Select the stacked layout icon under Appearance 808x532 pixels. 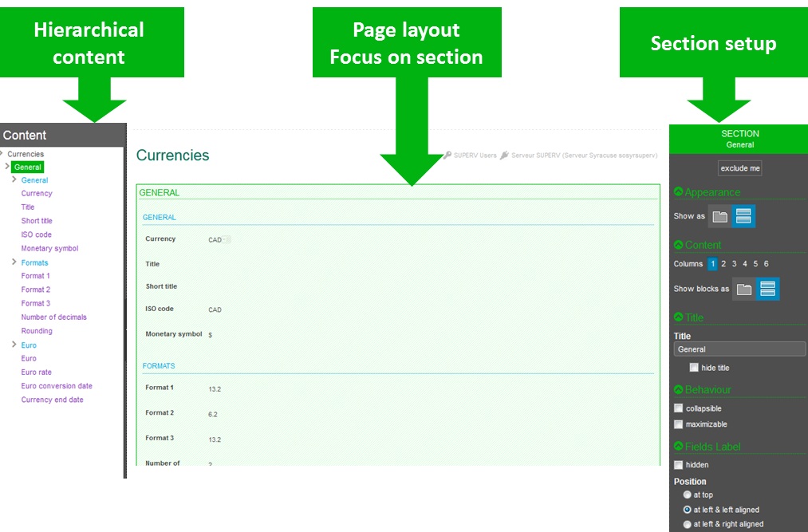click(743, 216)
